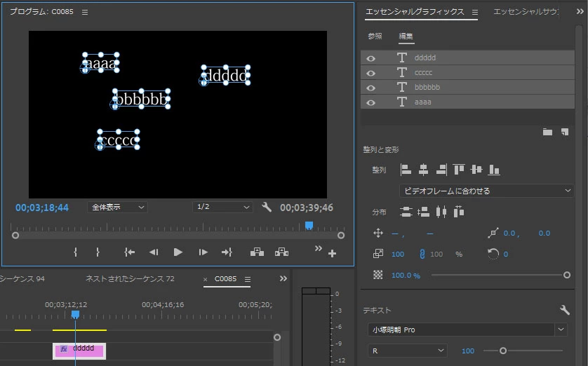This screenshot has height=366, width=588.
Task: Click the align left icon
Action: pyautogui.click(x=406, y=170)
